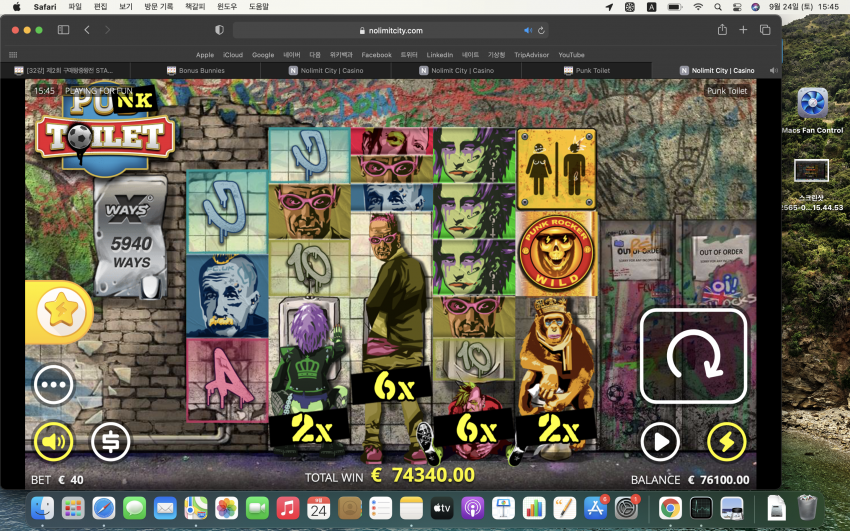Open the 책갈피 menu
The image size is (850, 531).
[x=195, y=7]
